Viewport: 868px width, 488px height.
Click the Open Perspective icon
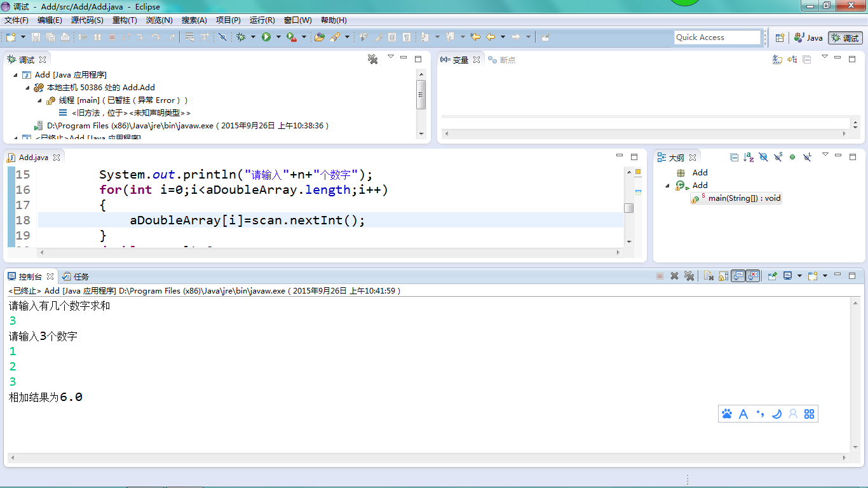(780, 37)
